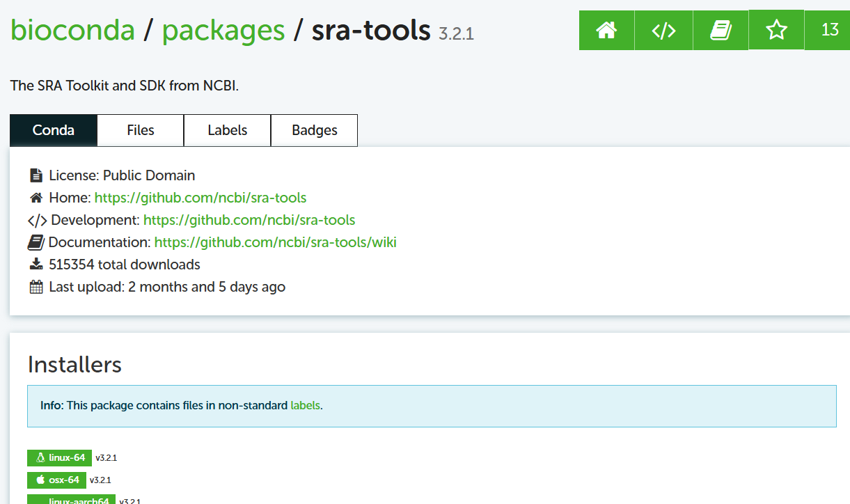Click the total downloads icon
The image size is (850, 504).
[x=36, y=265]
